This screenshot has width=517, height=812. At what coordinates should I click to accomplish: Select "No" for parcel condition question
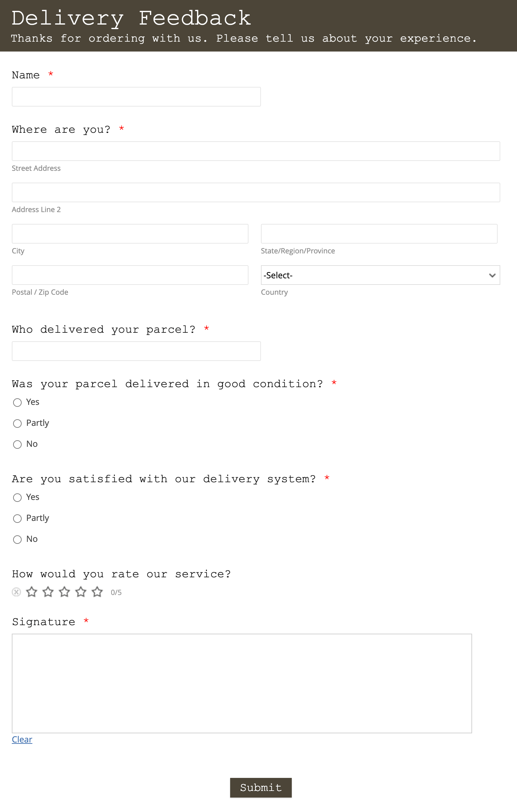[x=17, y=445]
